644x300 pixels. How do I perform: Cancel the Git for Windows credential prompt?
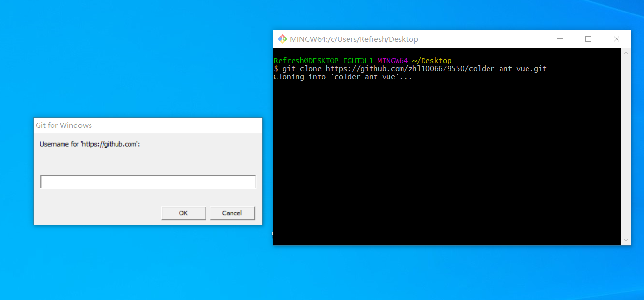[232, 213]
